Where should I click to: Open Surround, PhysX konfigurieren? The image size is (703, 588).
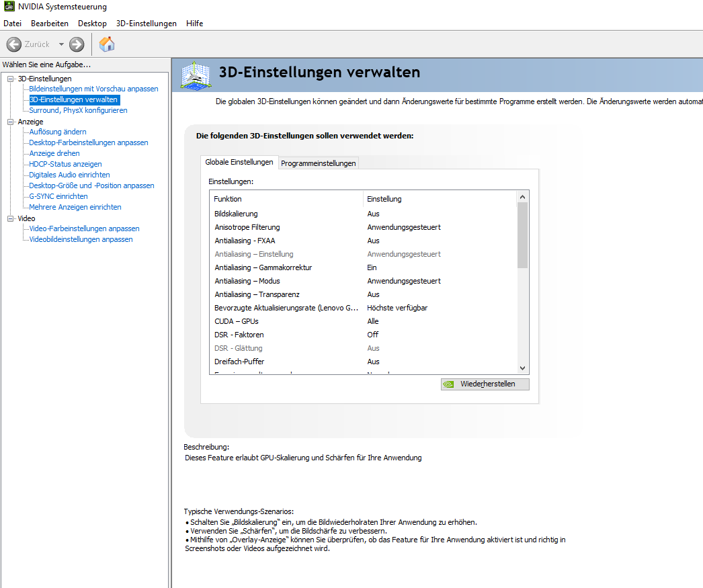tap(78, 110)
